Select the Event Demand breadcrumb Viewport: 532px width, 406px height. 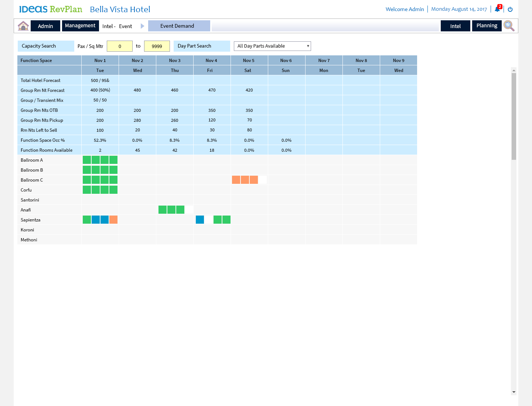coord(179,26)
